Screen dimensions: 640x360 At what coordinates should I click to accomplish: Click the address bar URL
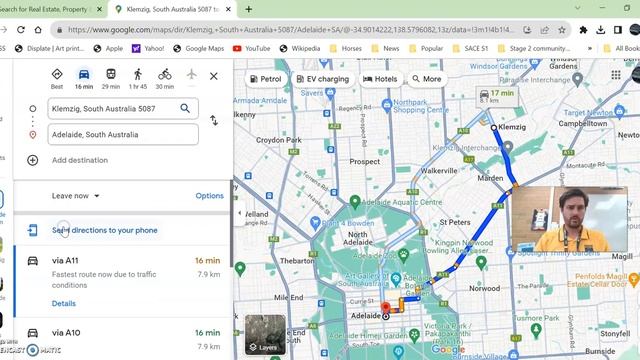coord(290,30)
